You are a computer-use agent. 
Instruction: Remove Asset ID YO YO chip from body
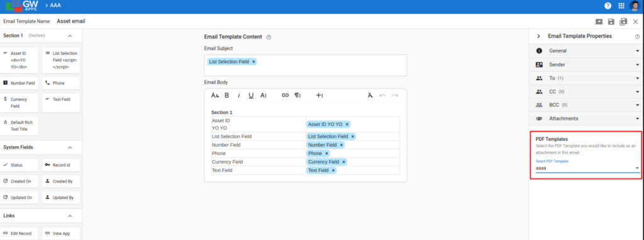(x=347, y=124)
